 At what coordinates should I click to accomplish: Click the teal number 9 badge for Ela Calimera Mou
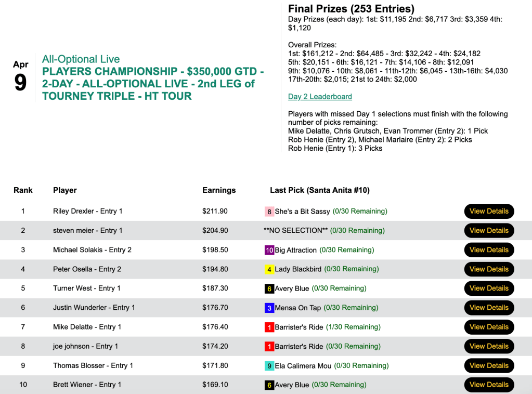point(269,366)
